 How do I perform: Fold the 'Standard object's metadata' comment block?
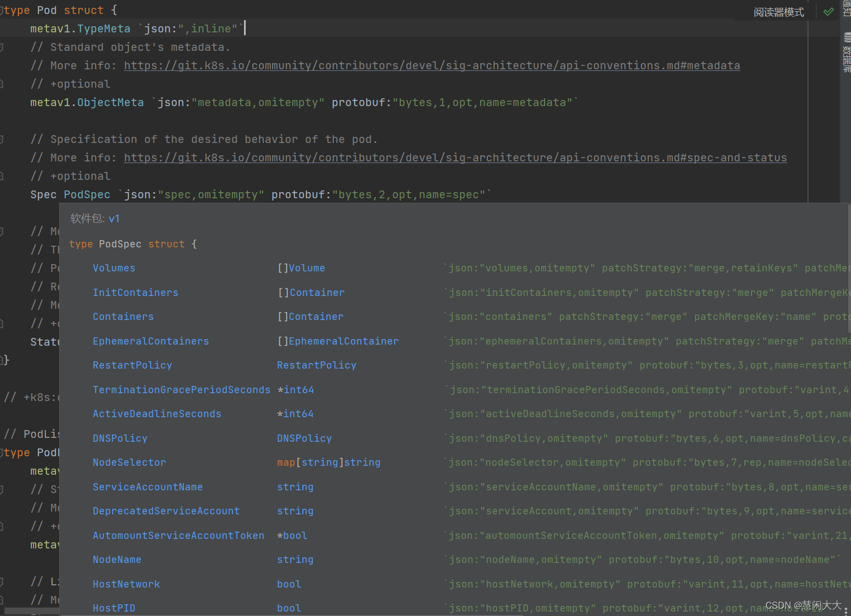pyautogui.click(x=2, y=47)
